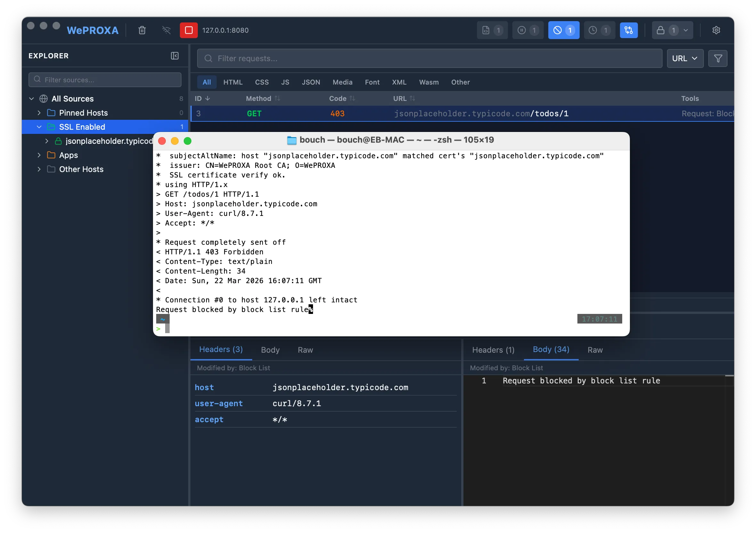Viewport: 756px width, 533px height.
Task: Open the response Raw tab
Action: click(595, 350)
